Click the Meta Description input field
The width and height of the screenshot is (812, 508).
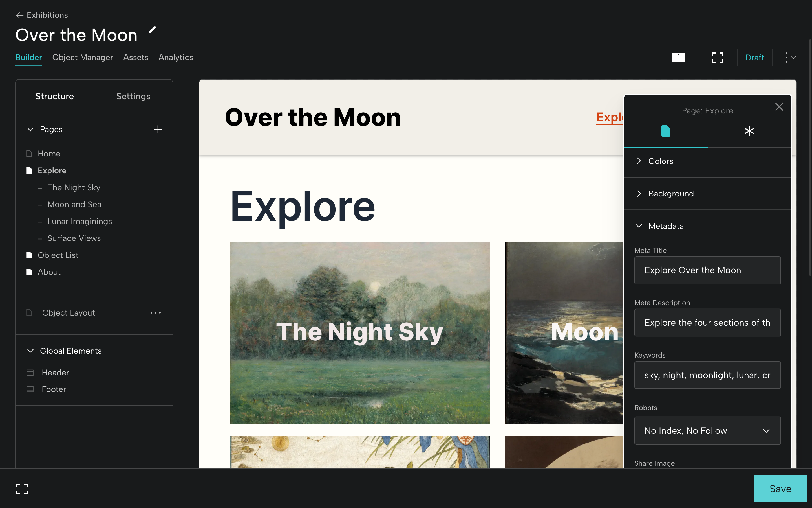click(707, 323)
